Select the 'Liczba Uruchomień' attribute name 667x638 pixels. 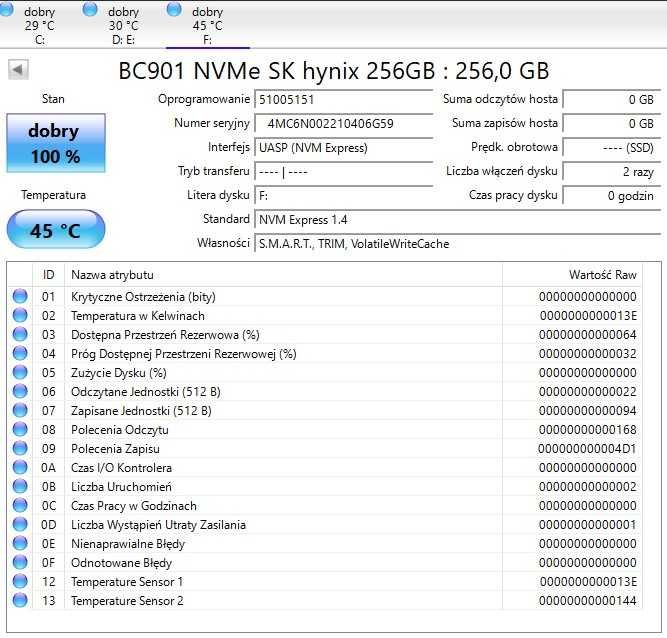[121, 487]
